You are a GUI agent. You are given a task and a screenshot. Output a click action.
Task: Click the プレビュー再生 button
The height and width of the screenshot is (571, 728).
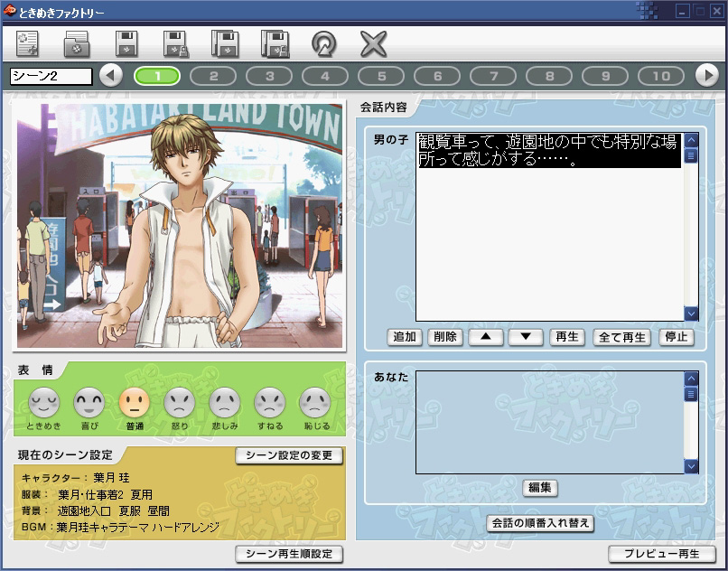point(662,554)
